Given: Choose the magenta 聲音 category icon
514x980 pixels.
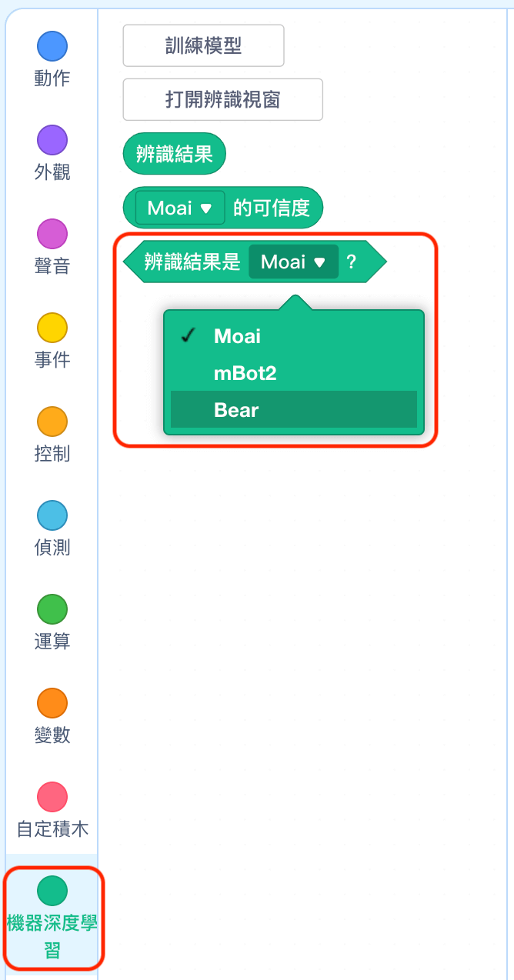Looking at the screenshot, I should click(52, 235).
